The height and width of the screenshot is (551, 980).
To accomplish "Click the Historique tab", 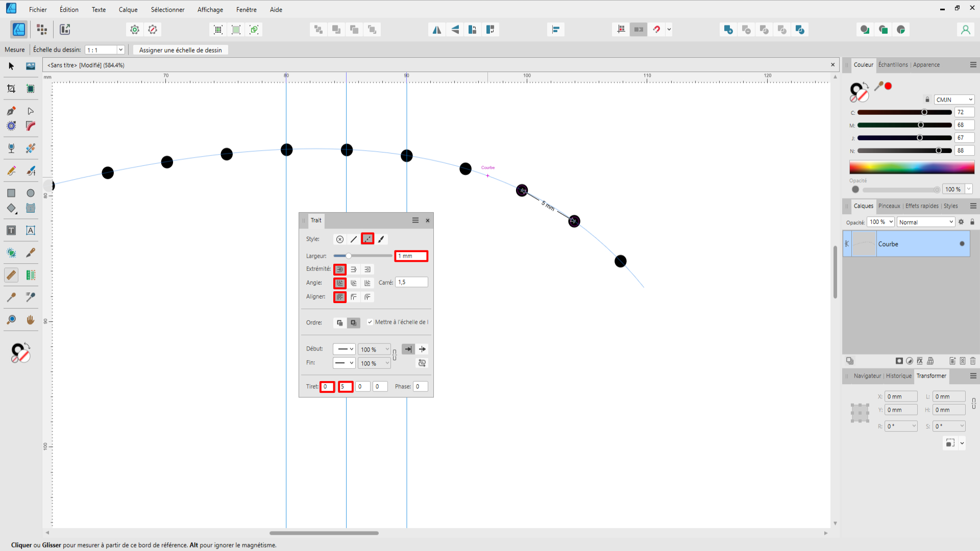I will (898, 376).
